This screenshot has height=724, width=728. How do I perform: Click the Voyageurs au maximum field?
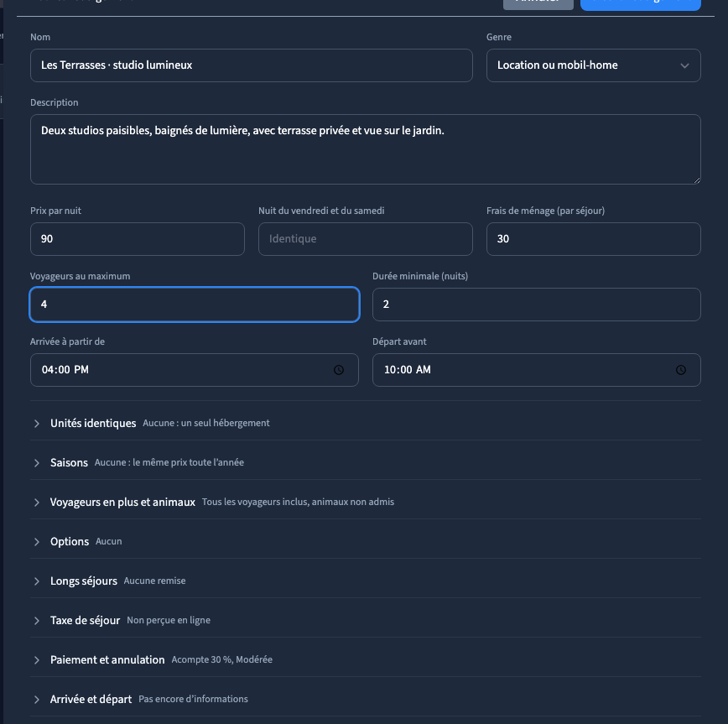point(195,305)
